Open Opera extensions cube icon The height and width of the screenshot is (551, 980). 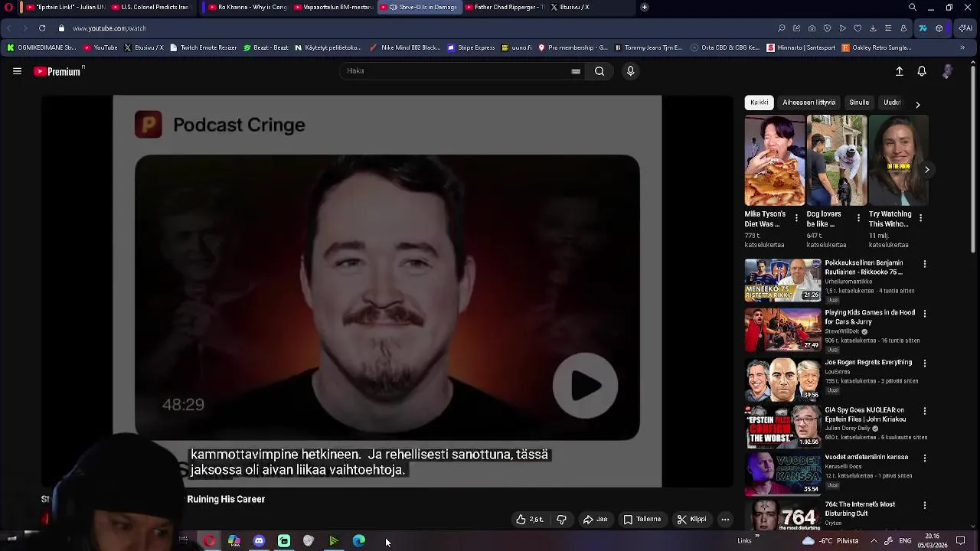[939, 28]
